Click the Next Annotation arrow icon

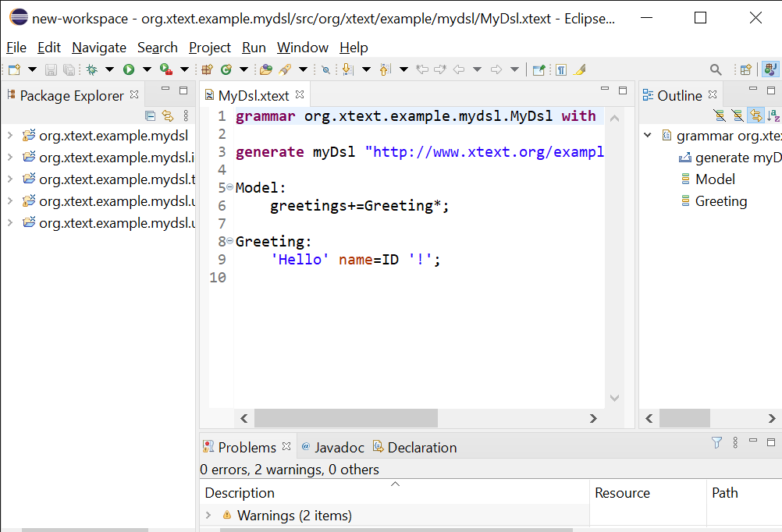347,69
